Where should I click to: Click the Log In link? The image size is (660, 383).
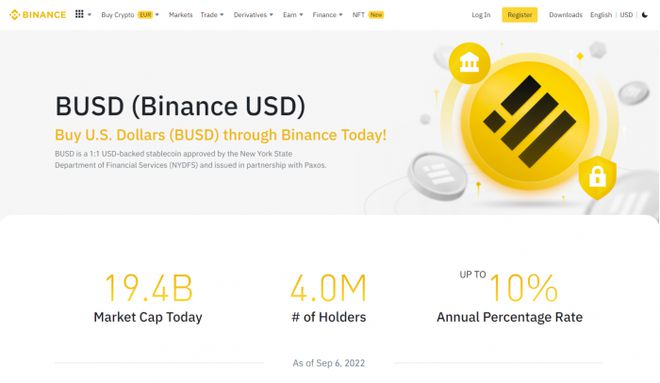(x=481, y=15)
